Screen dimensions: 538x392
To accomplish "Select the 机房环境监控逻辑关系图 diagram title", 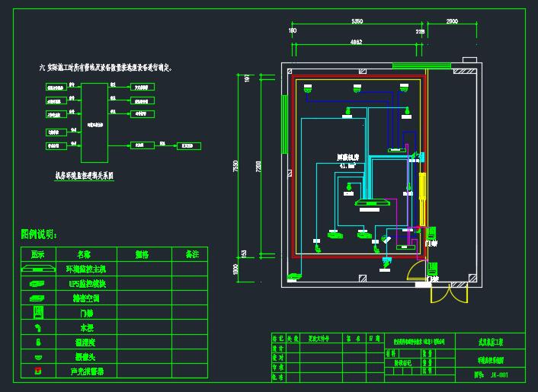I will click(x=84, y=175).
